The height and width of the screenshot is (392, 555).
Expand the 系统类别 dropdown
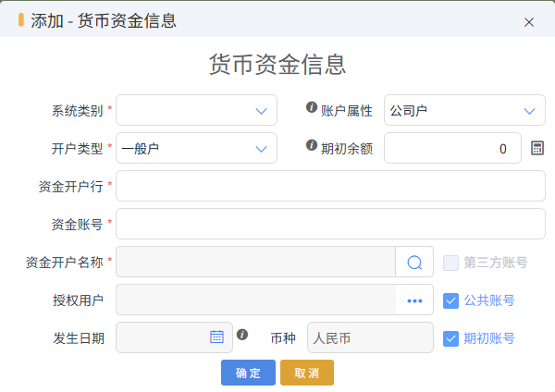pos(196,110)
